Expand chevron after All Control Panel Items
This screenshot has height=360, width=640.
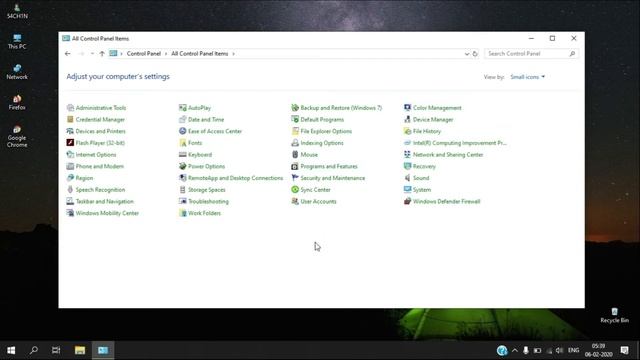tap(233, 54)
